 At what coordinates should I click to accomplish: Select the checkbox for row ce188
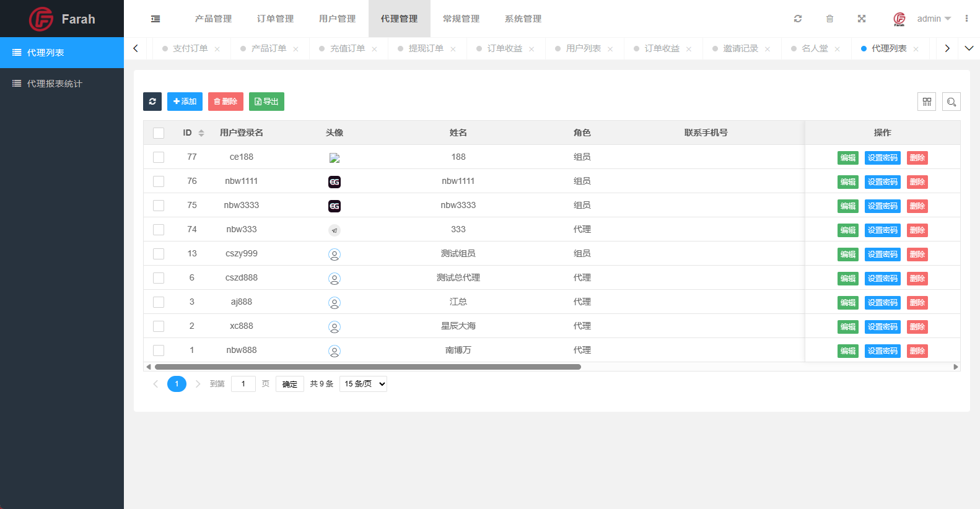(x=159, y=157)
